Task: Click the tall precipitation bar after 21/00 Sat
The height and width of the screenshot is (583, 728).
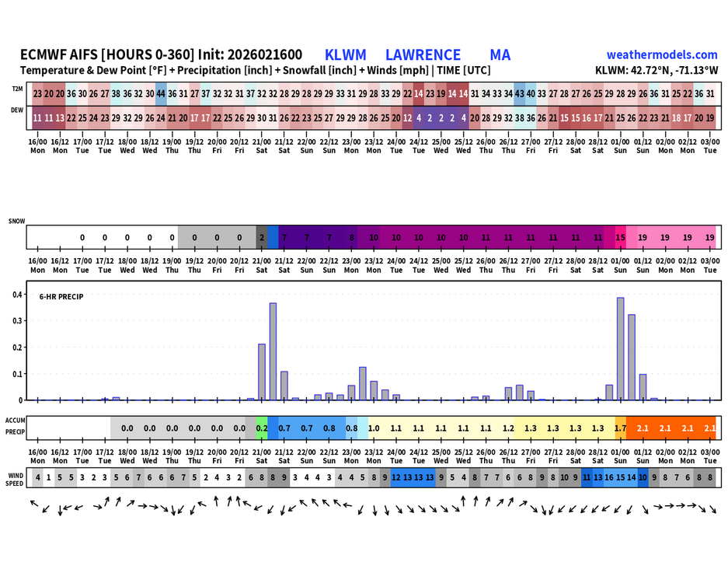Action: click(273, 351)
